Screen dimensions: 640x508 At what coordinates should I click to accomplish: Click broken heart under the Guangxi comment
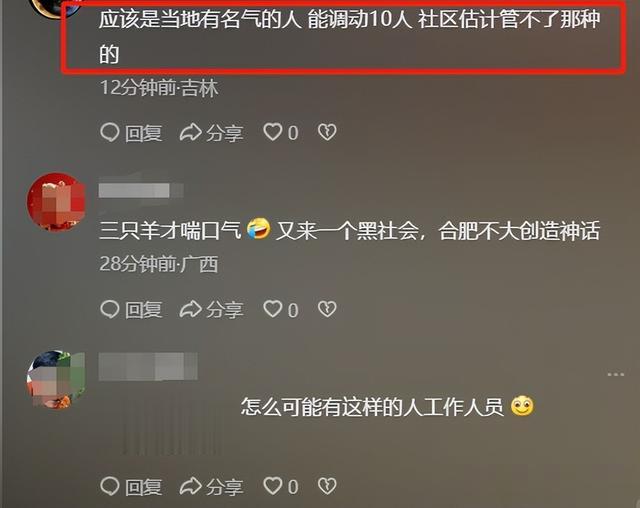click(327, 309)
